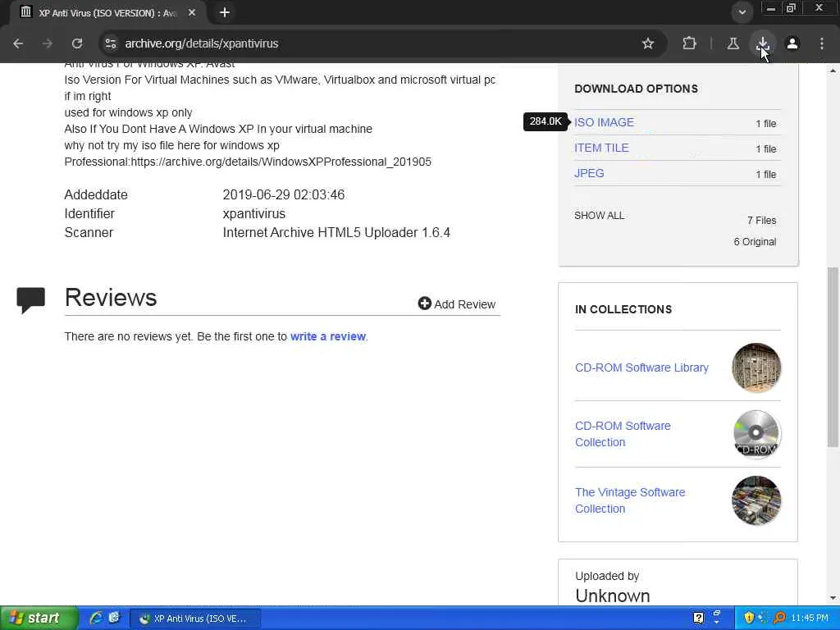Image resolution: width=840 pixels, height=630 pixels.
Task: Click the browser forward arrow
Action: coord(48,43)
